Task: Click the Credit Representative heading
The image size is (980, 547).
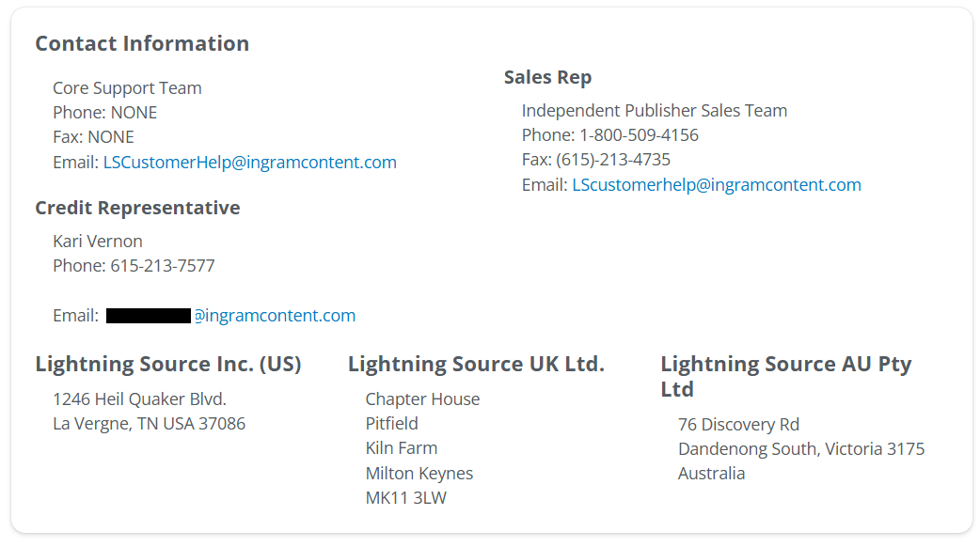Action: coord(137,208)
